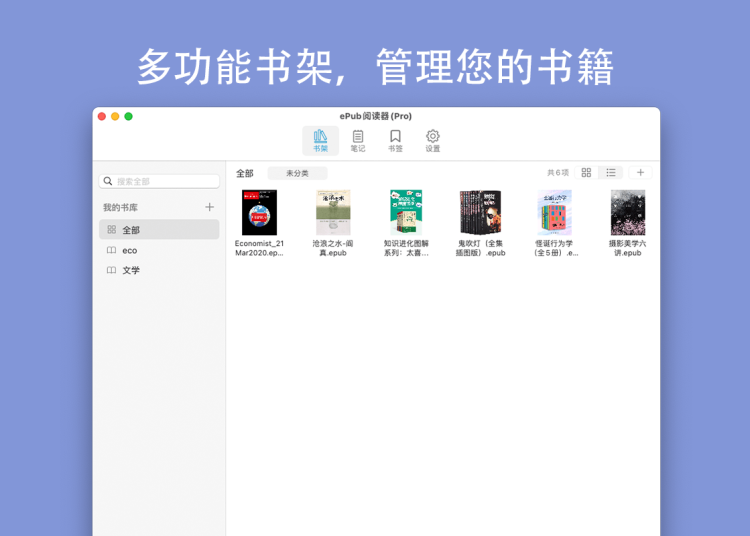Open the 书签 bookmarks tab

(x=395, y=140)
